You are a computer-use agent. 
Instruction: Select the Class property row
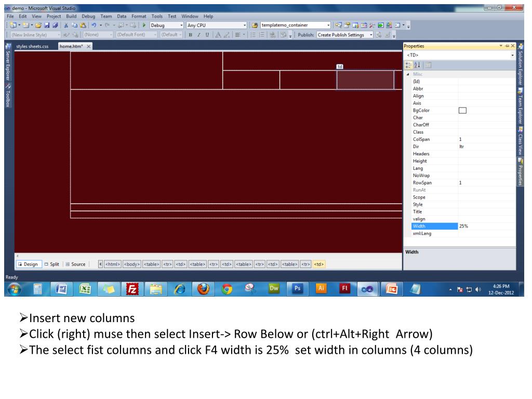(463, 132)
